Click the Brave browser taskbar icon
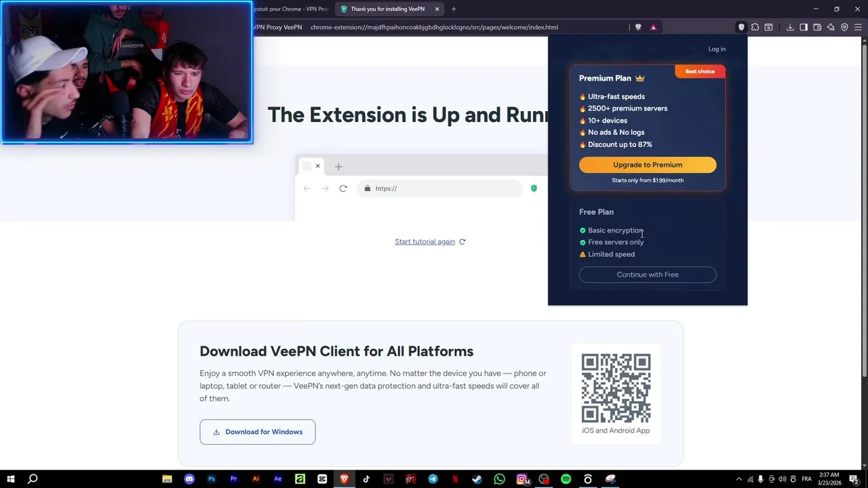 pyautogui.click(x=344, y=479)
